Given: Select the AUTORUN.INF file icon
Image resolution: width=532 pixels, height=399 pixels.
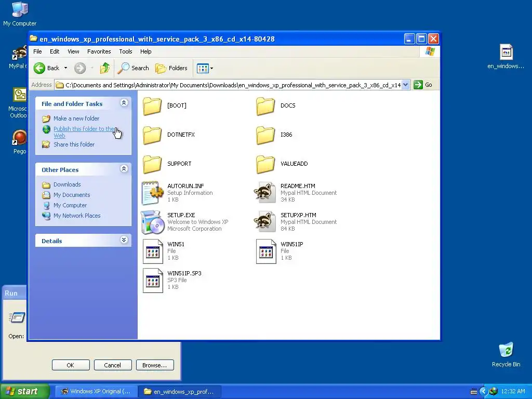Looking at the screenshot, I should click(x=152, y=193).
